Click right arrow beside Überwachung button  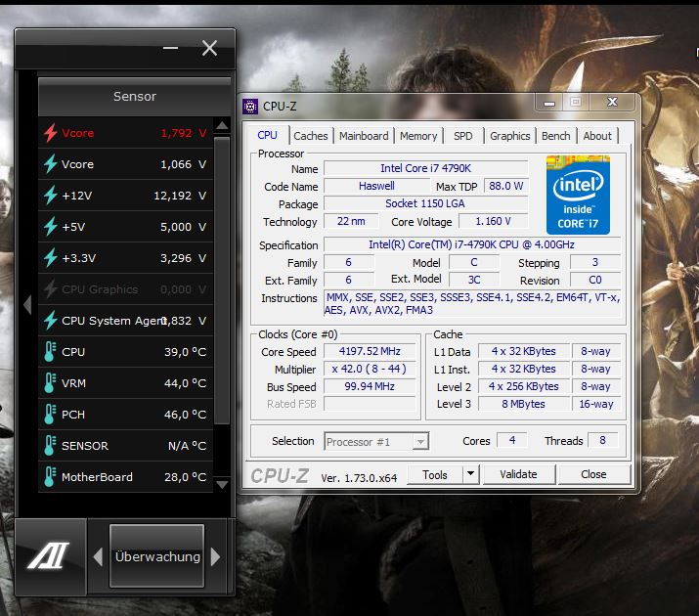click(x=215, y=556)
